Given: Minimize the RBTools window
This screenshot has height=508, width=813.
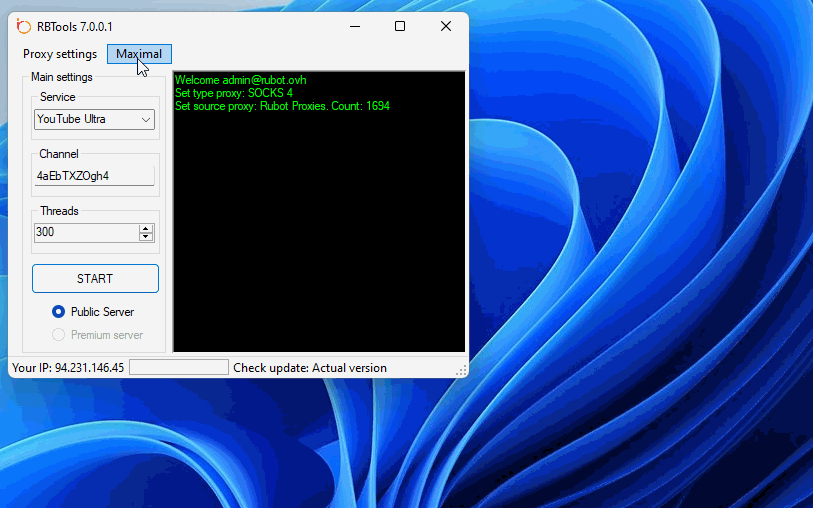Looking at the screenshot, I should (x=353, y=26).
